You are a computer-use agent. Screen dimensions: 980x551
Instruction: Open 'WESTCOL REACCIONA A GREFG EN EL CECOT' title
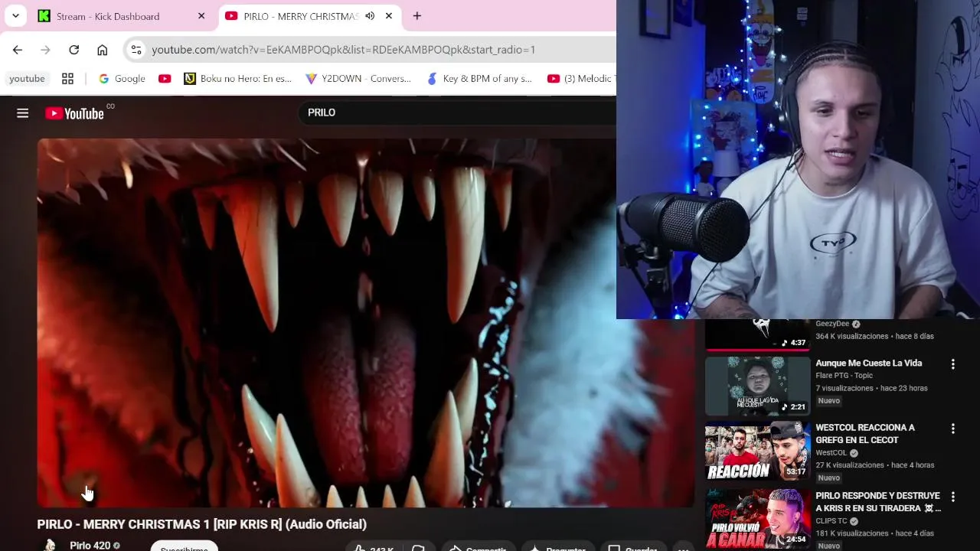click(865, 434)
